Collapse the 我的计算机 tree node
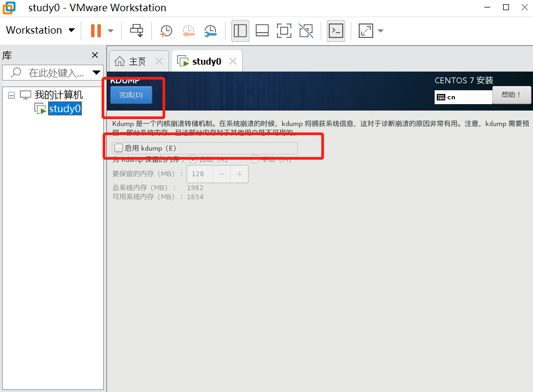 pos(11,95)
